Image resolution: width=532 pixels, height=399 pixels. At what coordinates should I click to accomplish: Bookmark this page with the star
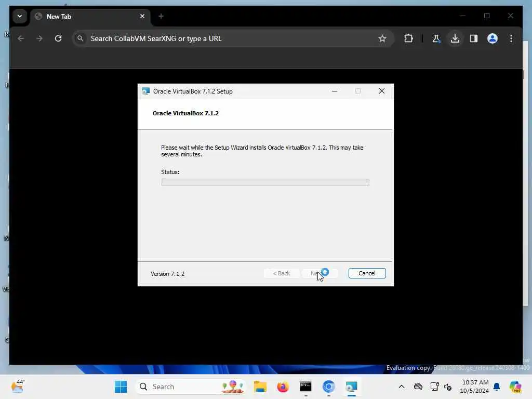(x=382, y=38)
